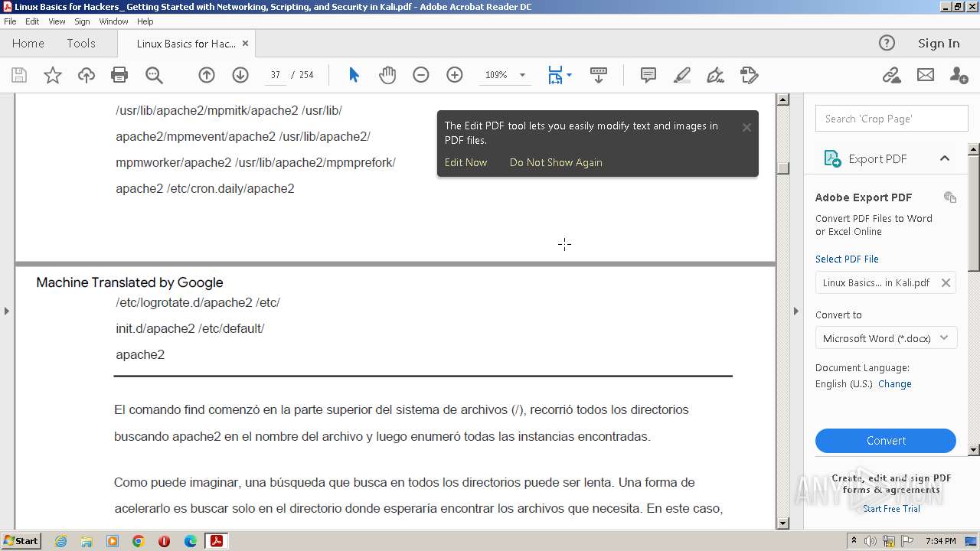
Task: Click Edit Now in the tooltip
Action: (x=465, y=162)
